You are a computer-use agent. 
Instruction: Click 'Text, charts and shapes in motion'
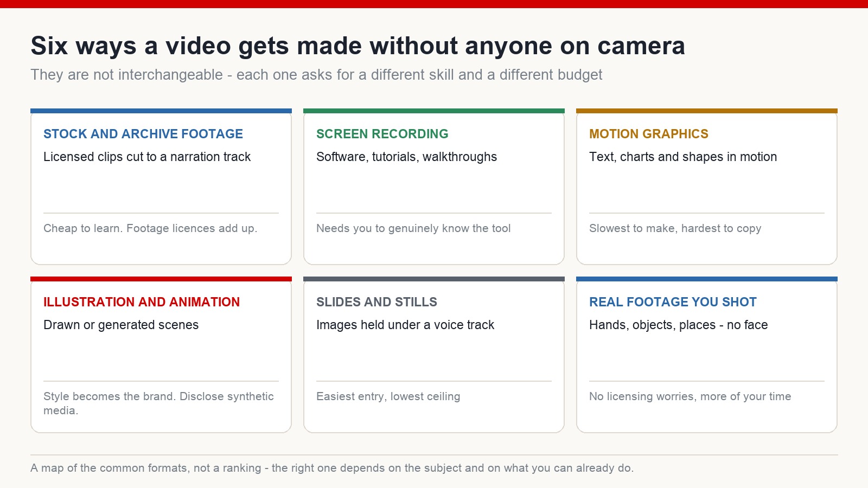[683, 157]
